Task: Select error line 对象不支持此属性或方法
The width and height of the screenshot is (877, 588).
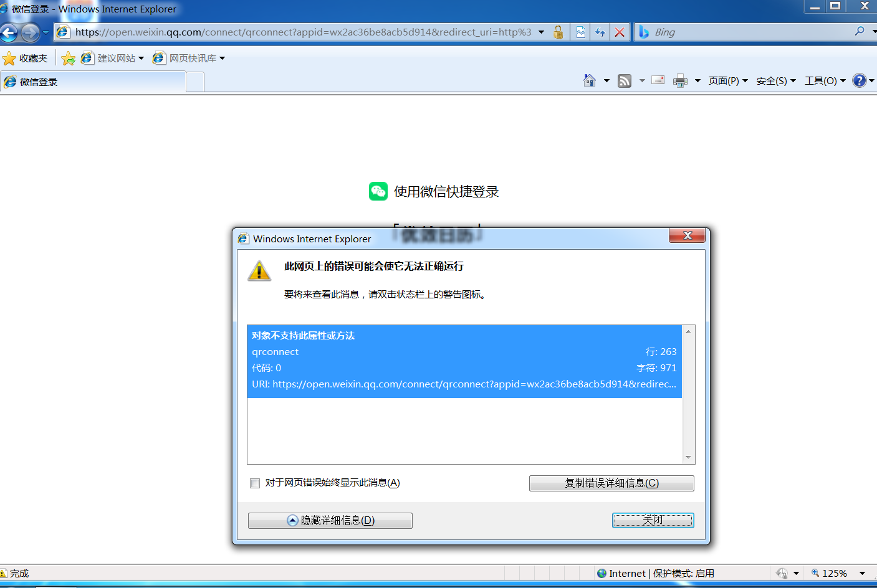Action: pos(303,335)
